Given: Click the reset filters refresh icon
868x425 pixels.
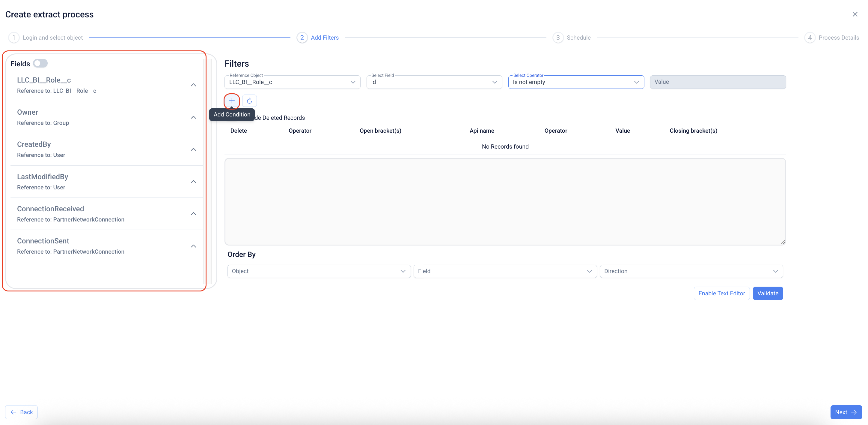Looking at the screenshot, I should (249, 101).
